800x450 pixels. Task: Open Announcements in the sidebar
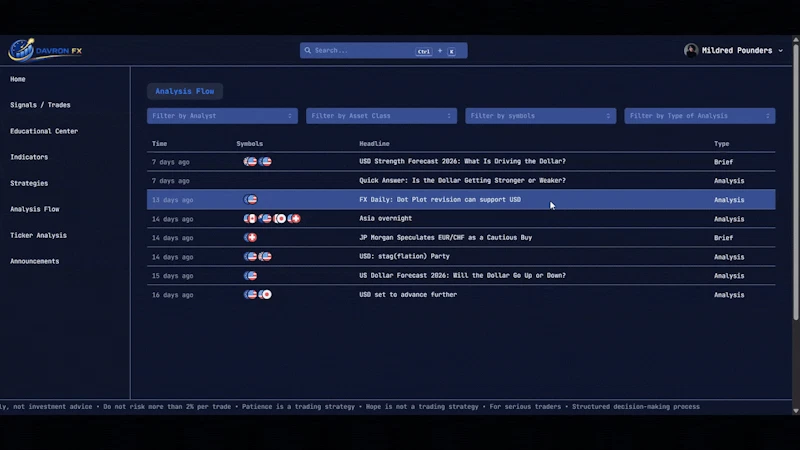coord(35,261)
